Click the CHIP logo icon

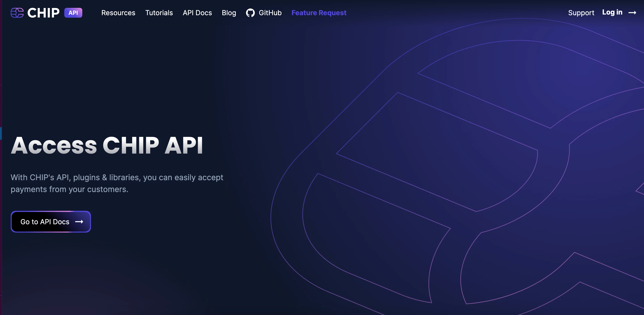17,13
